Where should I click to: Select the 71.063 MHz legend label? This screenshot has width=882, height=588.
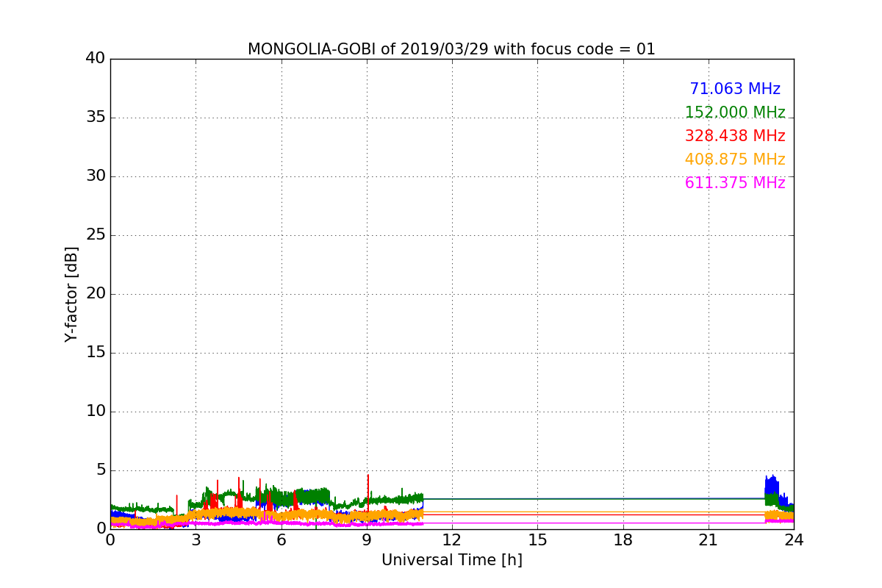[735, 89]
